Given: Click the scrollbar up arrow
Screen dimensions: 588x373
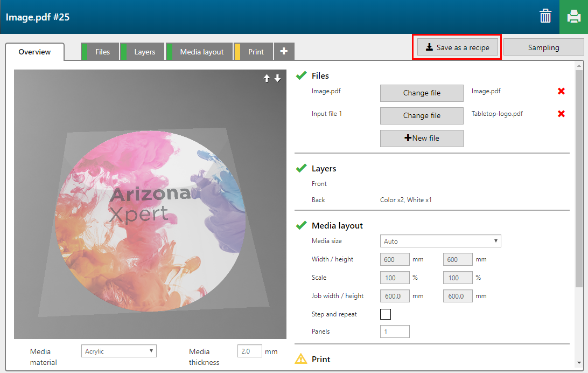Looking at the screenshot, I should point(579,65).
